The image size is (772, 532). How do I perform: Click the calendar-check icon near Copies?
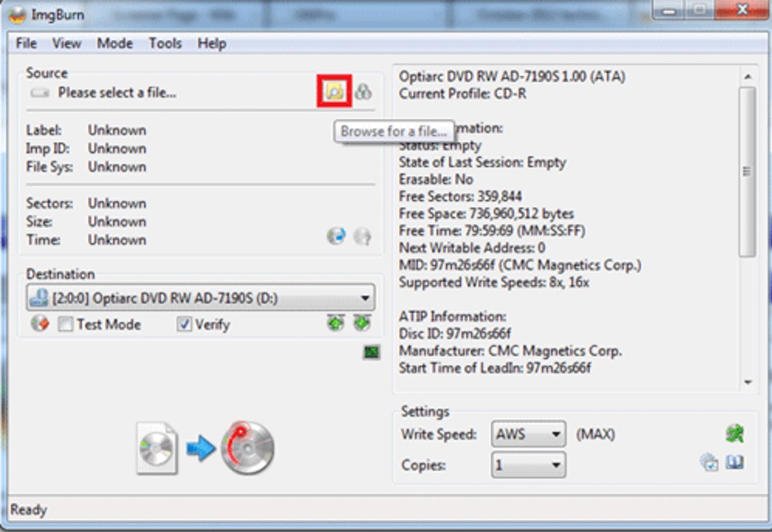click(x=709, y=463)
